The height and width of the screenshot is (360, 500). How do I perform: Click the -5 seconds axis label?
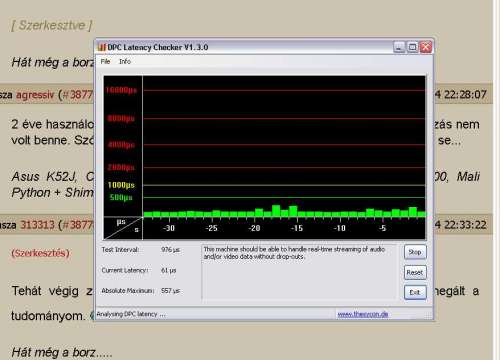click(383, 228)
